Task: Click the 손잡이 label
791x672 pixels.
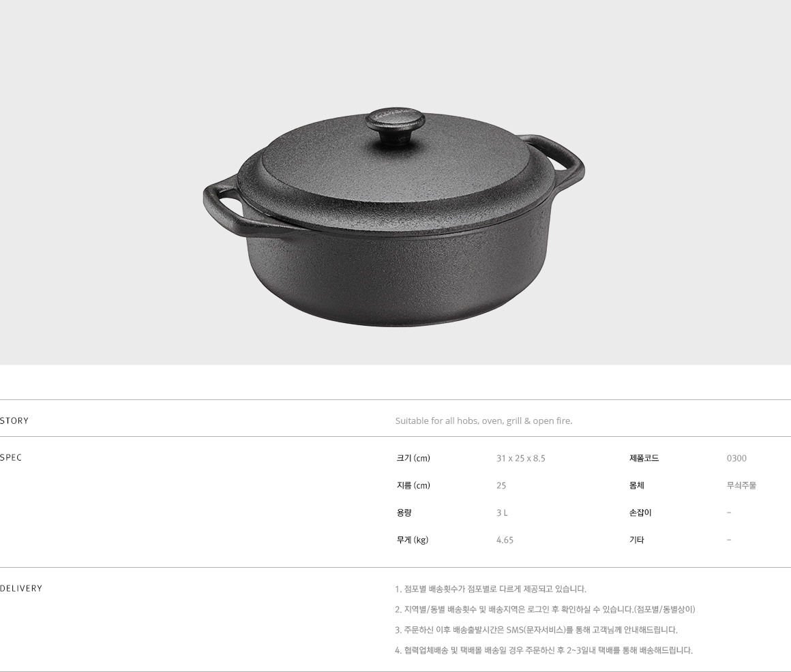Action: (641, 513)
